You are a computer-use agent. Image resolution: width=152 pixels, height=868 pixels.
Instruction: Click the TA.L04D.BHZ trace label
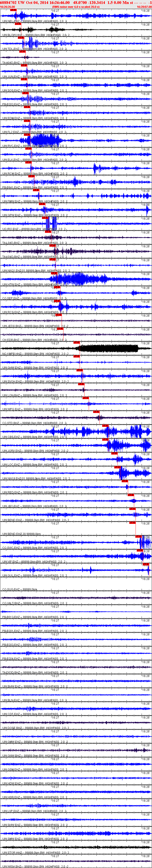(x=34, y=243)
